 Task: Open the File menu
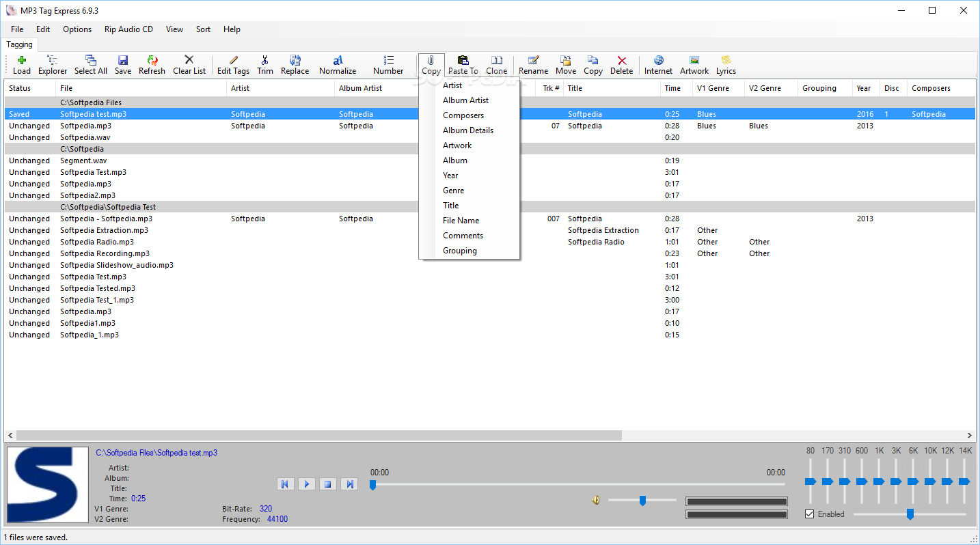(17, 29)
